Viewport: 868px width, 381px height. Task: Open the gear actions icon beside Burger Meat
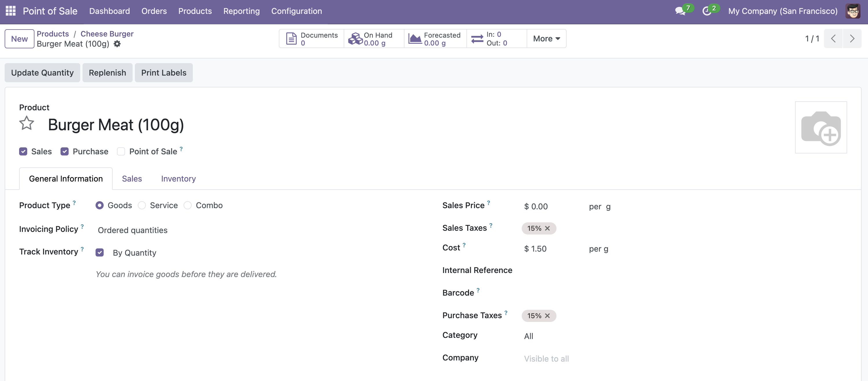click(x=117, y=44)
